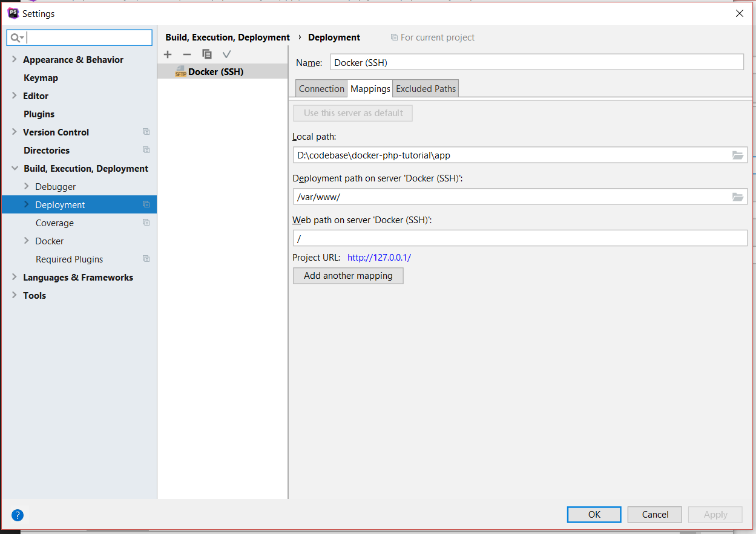Open Plugins settings page
756x534 pixels.
pos(39,114)
